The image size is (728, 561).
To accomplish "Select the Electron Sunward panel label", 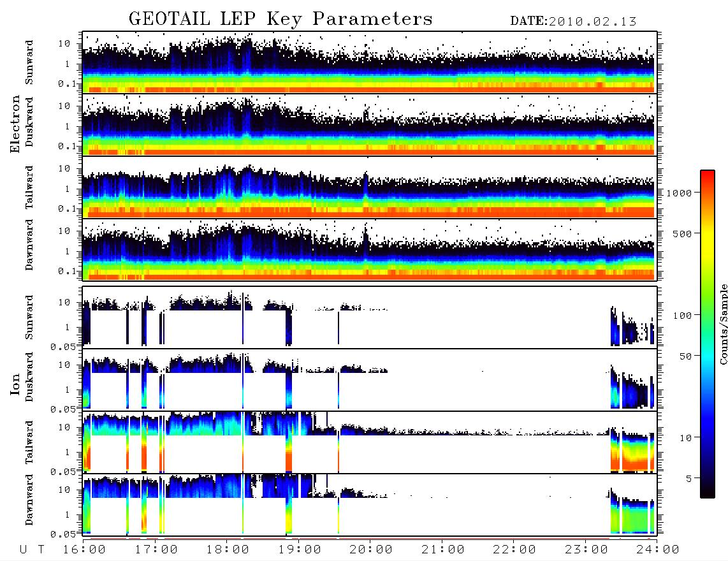I will click(29, 62).
